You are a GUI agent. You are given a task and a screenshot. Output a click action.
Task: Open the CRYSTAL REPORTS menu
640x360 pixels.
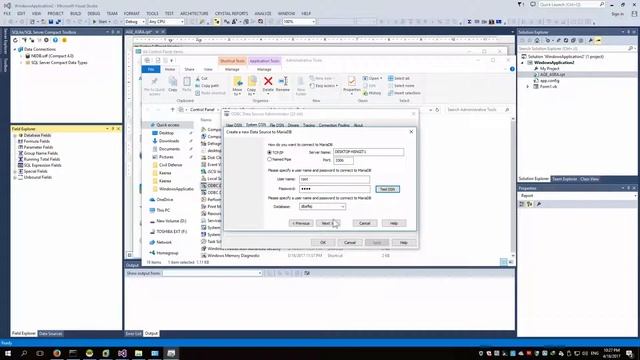point(231,13)
